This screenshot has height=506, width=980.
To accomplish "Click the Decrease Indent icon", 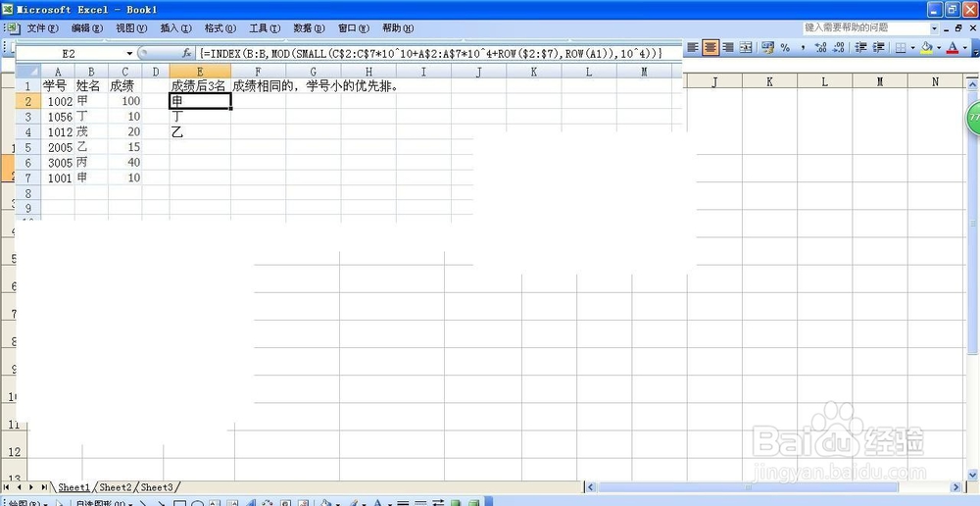I will point(860,47).
